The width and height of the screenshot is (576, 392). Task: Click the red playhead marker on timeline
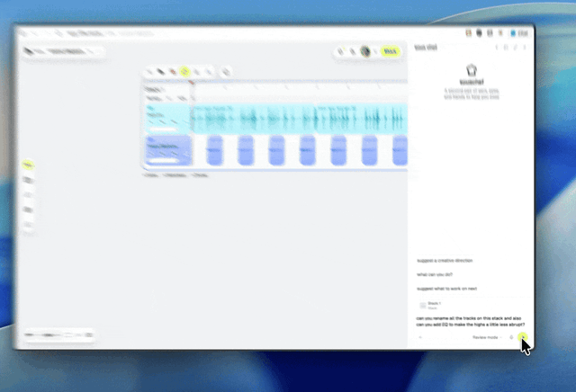[191, 83]
